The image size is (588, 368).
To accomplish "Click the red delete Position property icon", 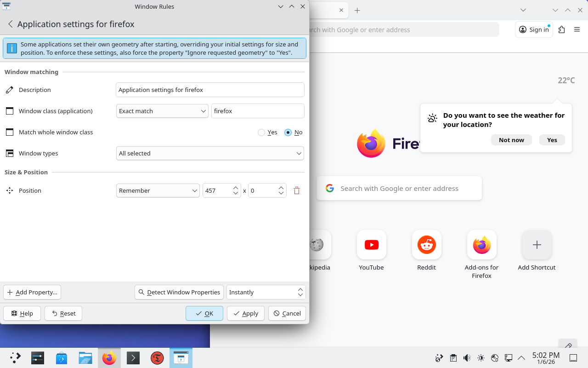I will (x=297, y=190).
